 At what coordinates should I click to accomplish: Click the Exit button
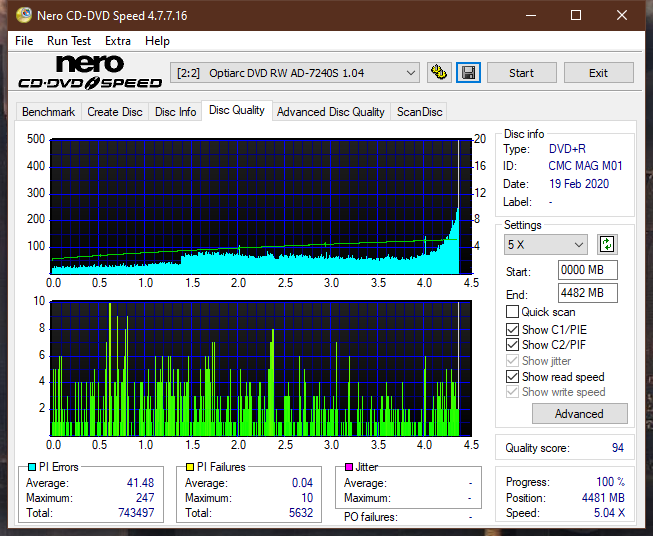598,73
